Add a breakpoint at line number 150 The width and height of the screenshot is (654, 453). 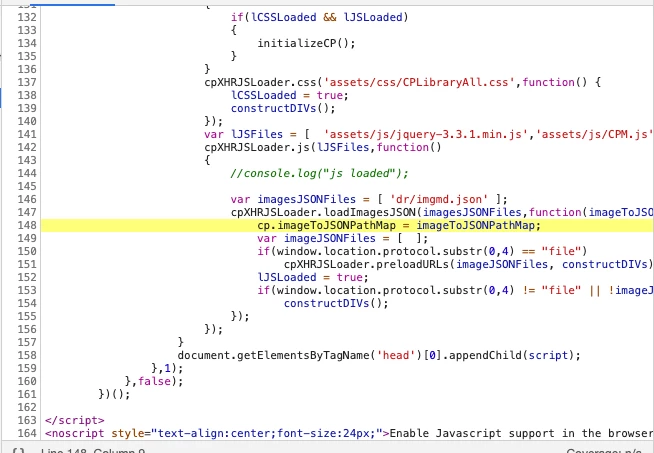click(x=27, y=251)
